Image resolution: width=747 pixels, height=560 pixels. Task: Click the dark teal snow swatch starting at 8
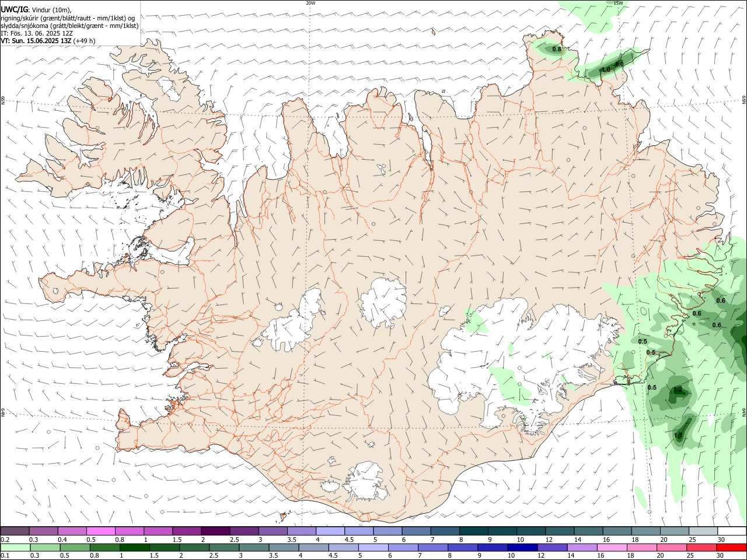click(473, 531)
